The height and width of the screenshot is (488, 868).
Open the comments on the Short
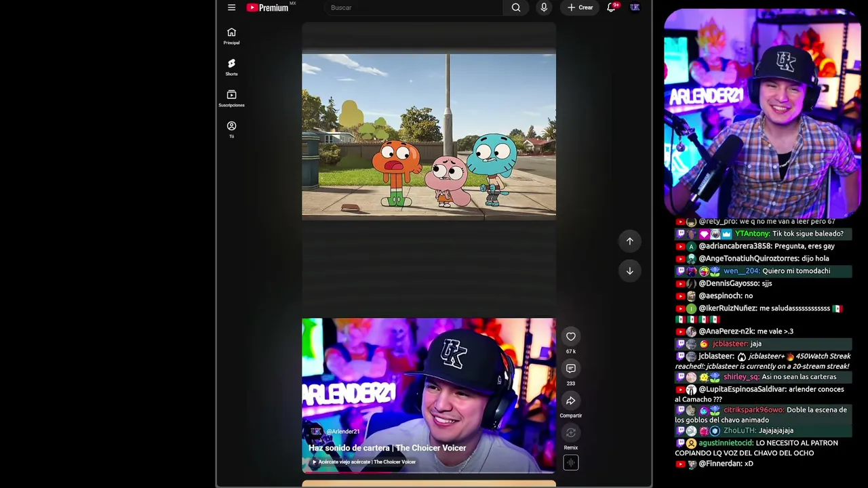pyautogui.click(x=571, y=369)
